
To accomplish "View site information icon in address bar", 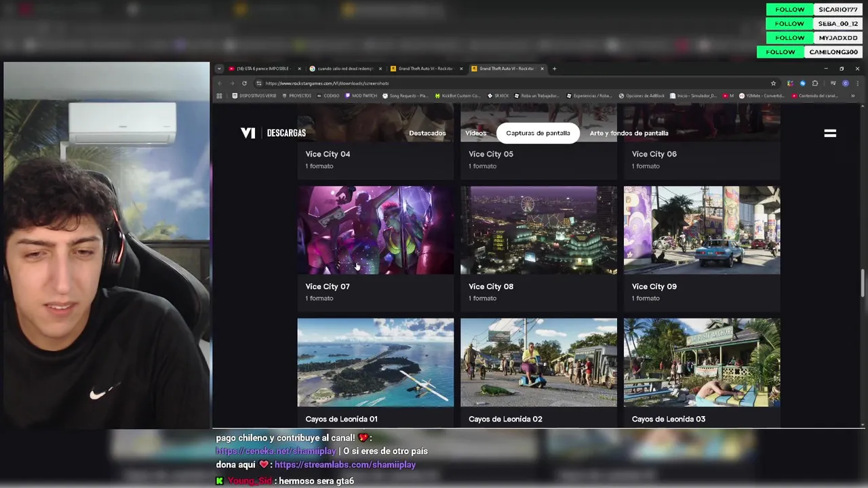I will tap(259, 83).
